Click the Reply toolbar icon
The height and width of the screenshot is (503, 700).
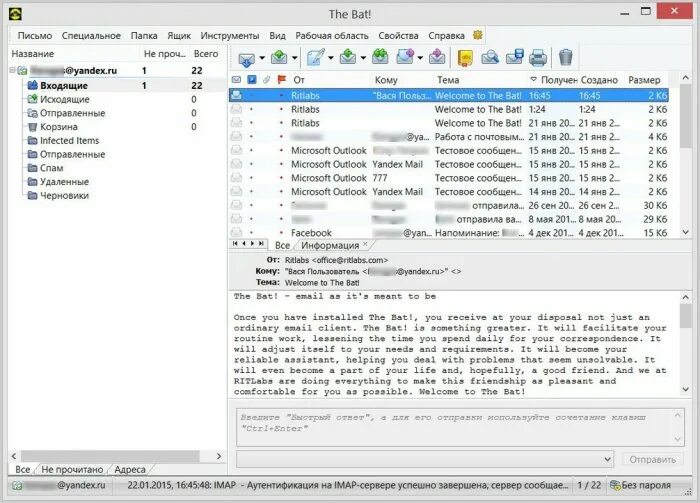click(x=348, y=57)
